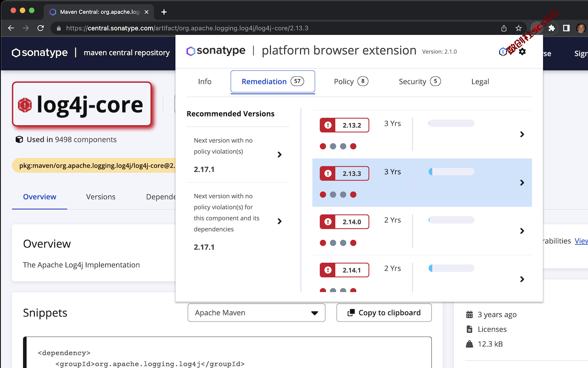Click the Security count badge 5

coord(435,81)
